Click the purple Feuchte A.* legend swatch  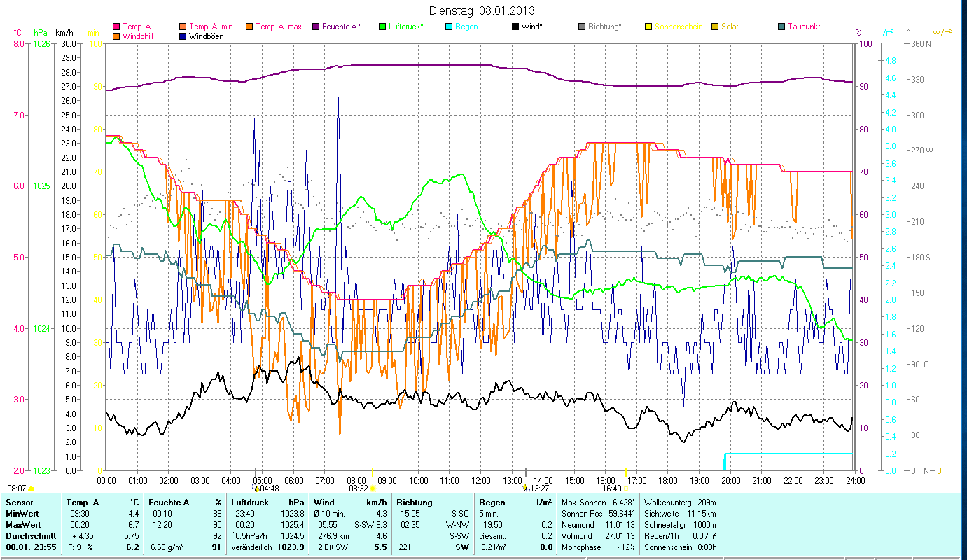[316, 27]
